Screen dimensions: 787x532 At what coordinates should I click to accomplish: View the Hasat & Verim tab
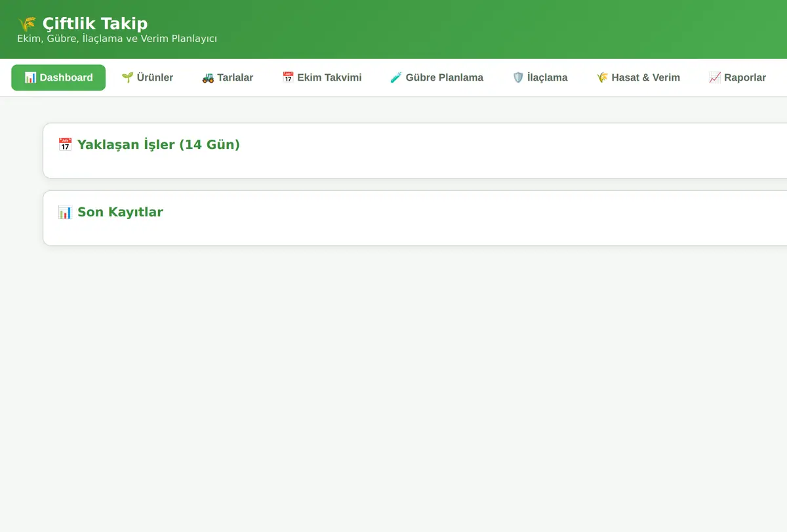638,77
